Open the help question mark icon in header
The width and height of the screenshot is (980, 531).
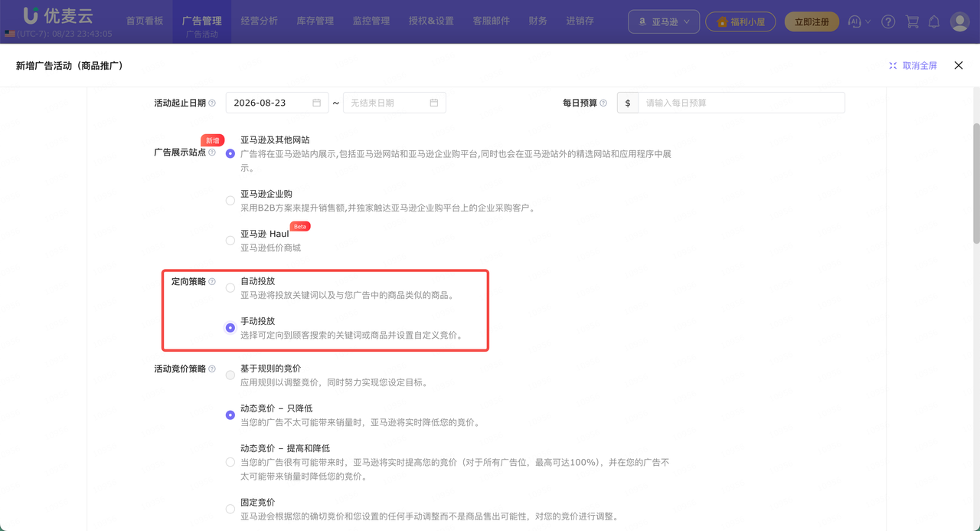[888, 21]
